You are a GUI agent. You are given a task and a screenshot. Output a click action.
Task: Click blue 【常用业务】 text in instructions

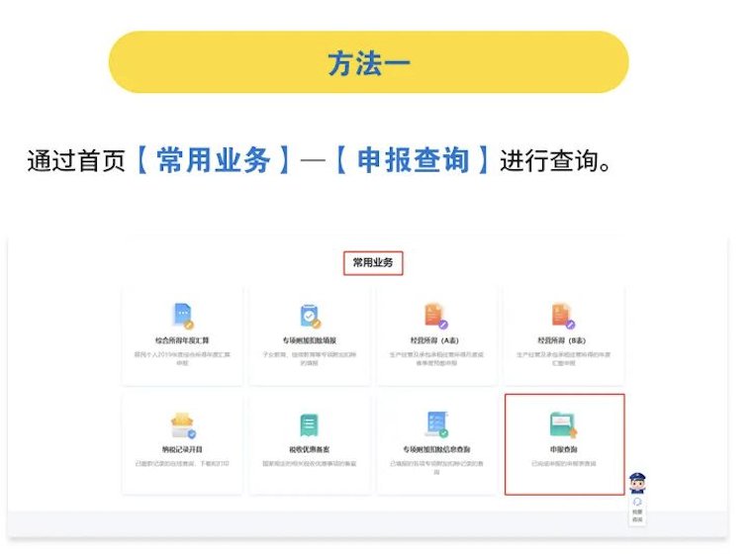click(213, 160)
